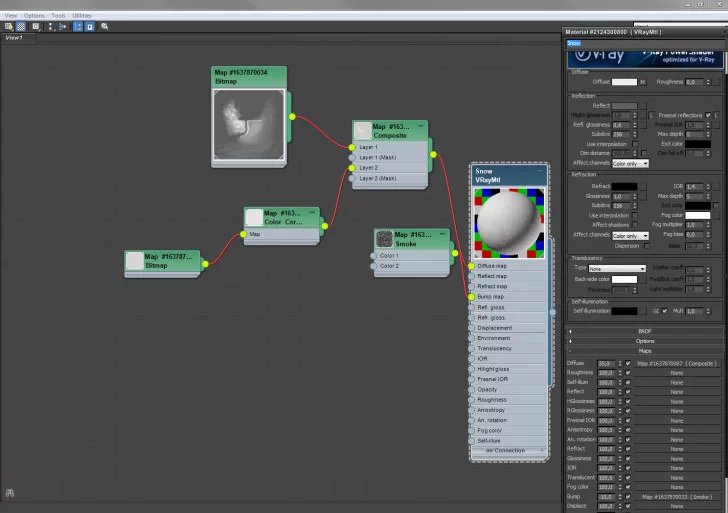
Task: Click lower Bitmap node output socket
Action: tap(205, 264)
